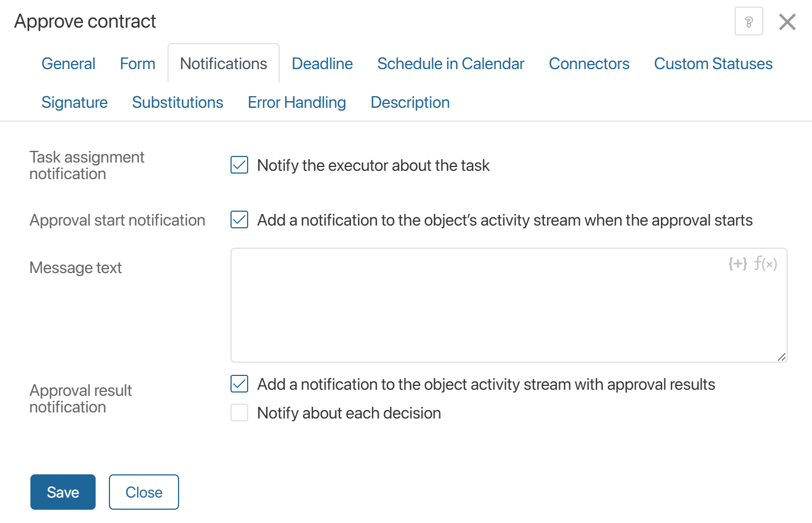Click the message text resize handle
This screenshot has height=523, width=812.
(781, 357)
